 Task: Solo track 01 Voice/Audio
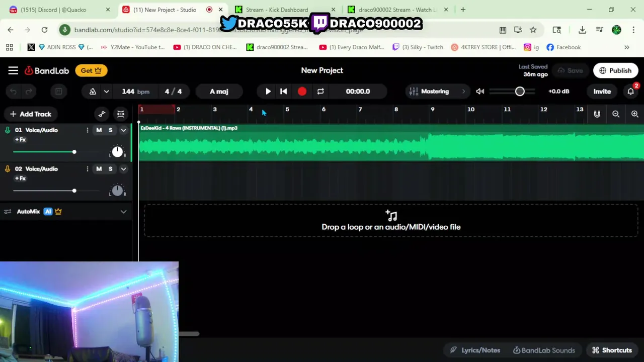point(110,130)
